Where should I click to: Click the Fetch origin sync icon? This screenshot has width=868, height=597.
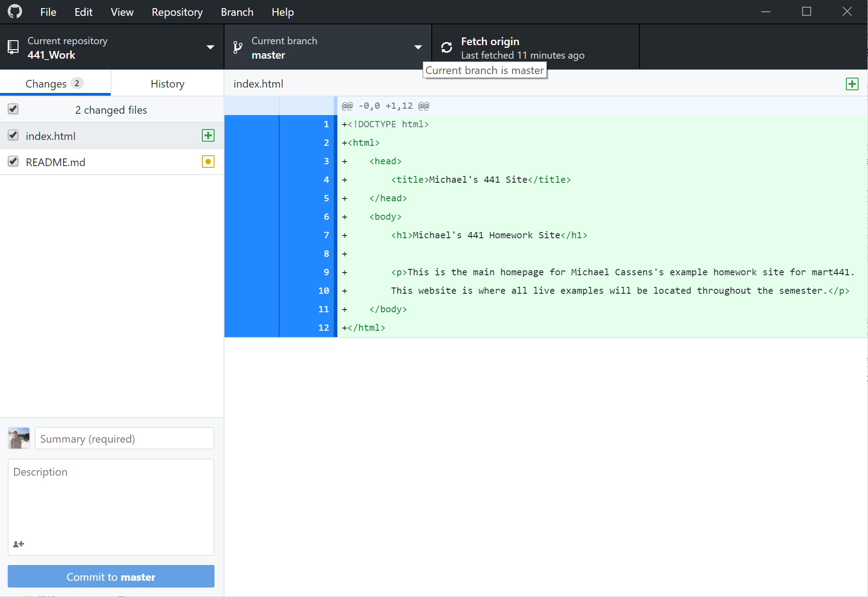[447, 47]
